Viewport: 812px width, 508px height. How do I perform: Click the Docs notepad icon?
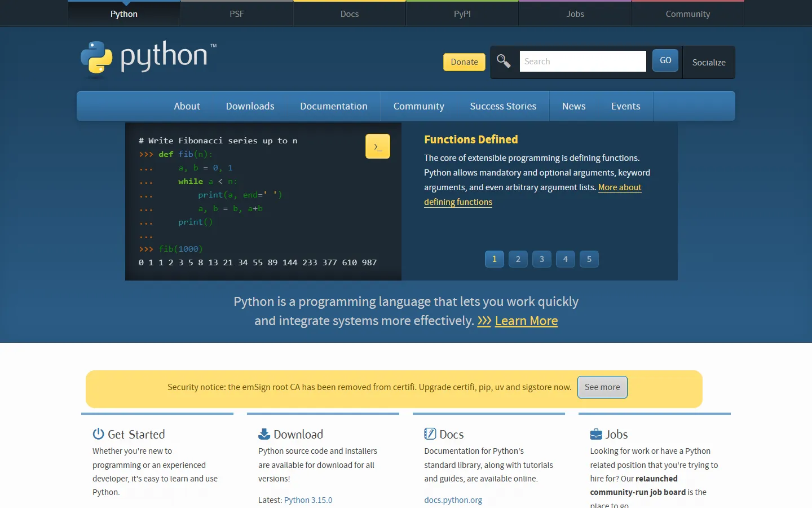(x=430, y=433)
